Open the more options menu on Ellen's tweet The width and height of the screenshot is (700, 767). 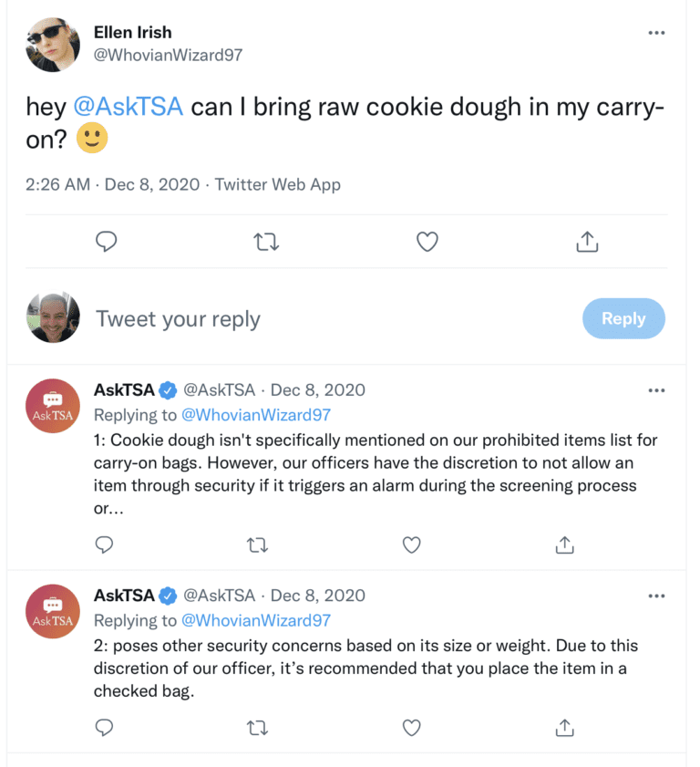[656, 32]
